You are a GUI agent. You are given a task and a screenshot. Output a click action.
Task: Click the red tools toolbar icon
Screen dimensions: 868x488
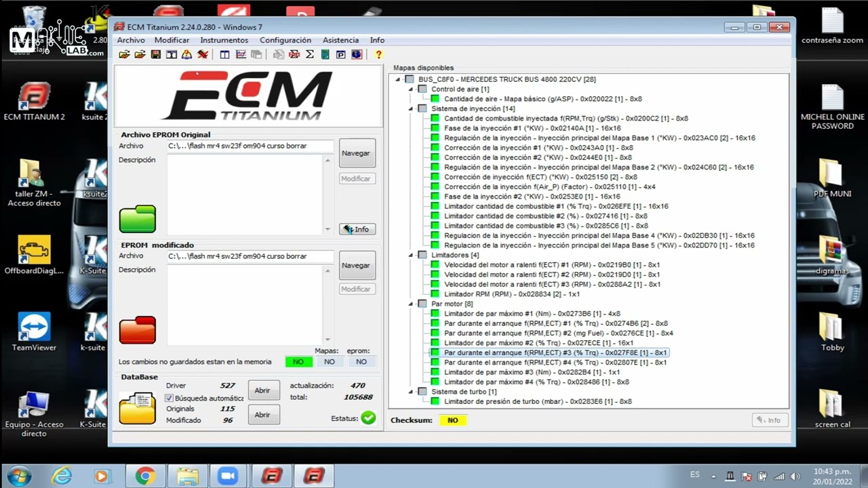pyautogui.click(x=202, y=54)
